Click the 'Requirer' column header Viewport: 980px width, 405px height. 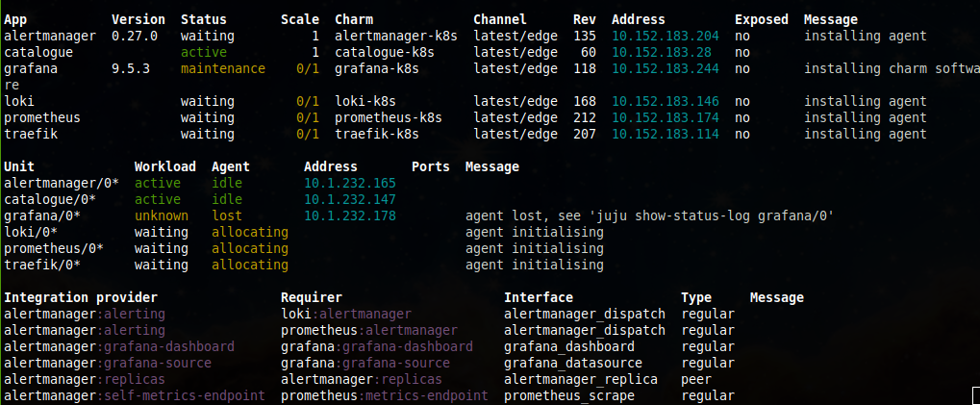point(312,297)
